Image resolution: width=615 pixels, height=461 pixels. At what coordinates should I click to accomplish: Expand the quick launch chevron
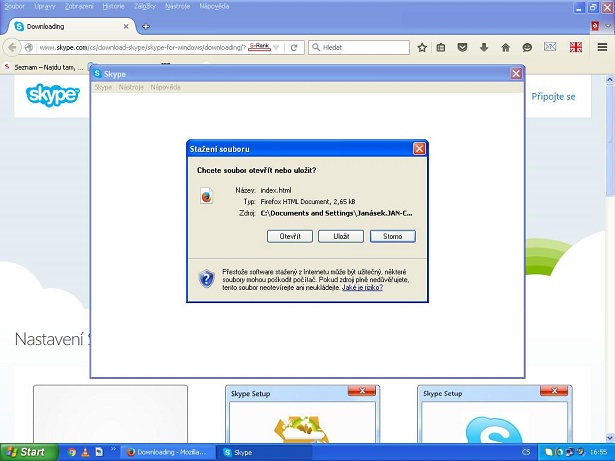click(x=113, y=448)
